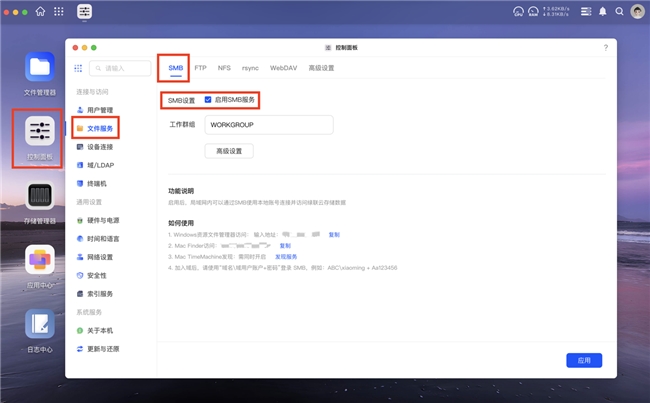Click the help question mark in the Control Panel
The height and width of the screenshot is (403, 650).
pyautogui.click(x=606, y=48)
